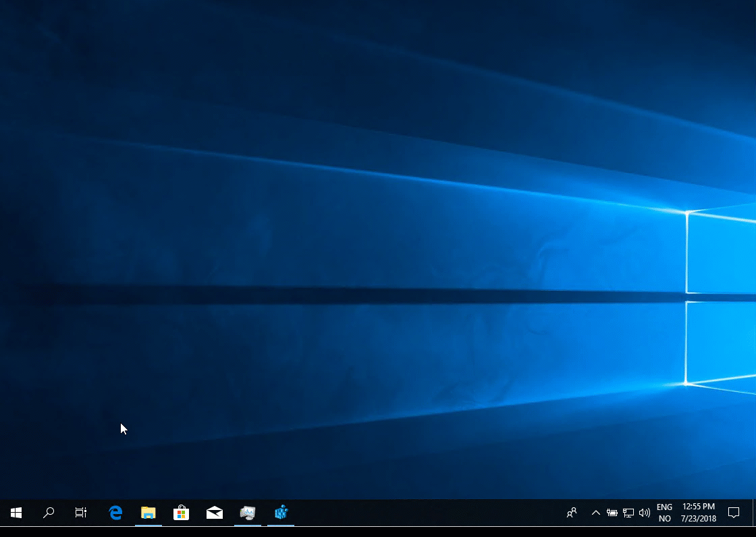Open File Explorer from the taskbar

pos(148,513)
